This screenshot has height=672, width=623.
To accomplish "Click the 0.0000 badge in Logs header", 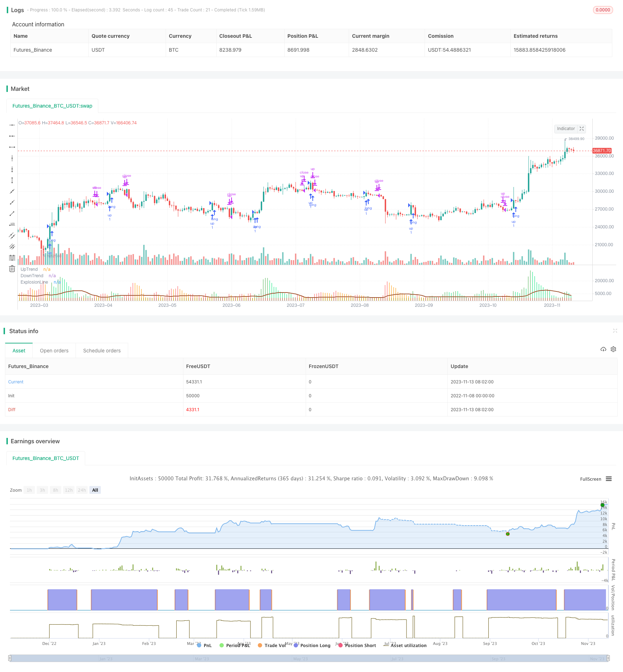I will click(603, 10).
